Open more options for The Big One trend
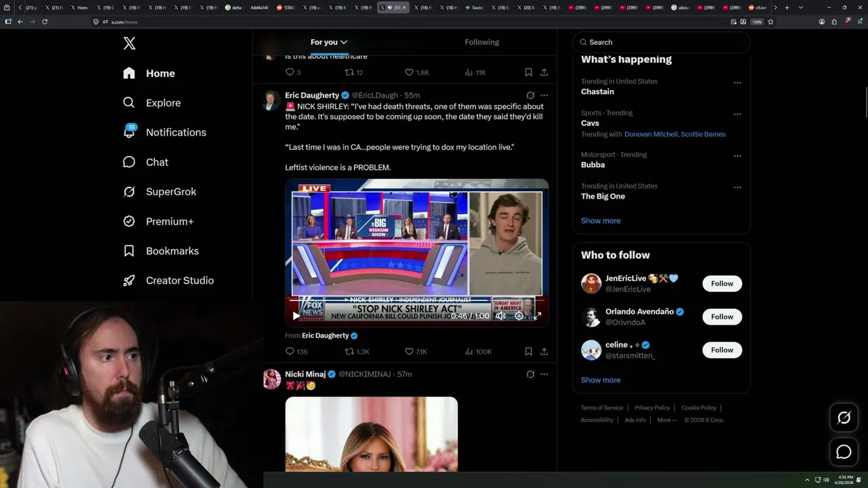The width and height of the screenshot is (868, 488). click(x=737, y=187)
